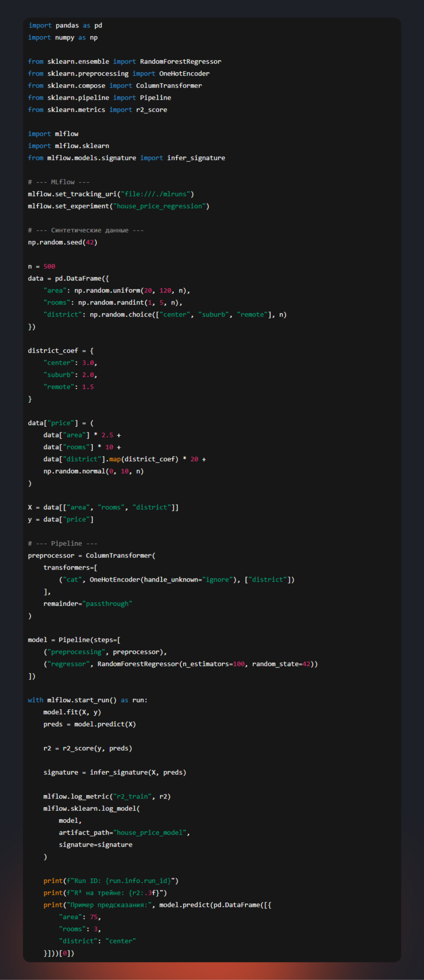This screenshot has height=980, width=424.
Task: Place cursor on np.random.seed(42) line
Action: point(62,242)
